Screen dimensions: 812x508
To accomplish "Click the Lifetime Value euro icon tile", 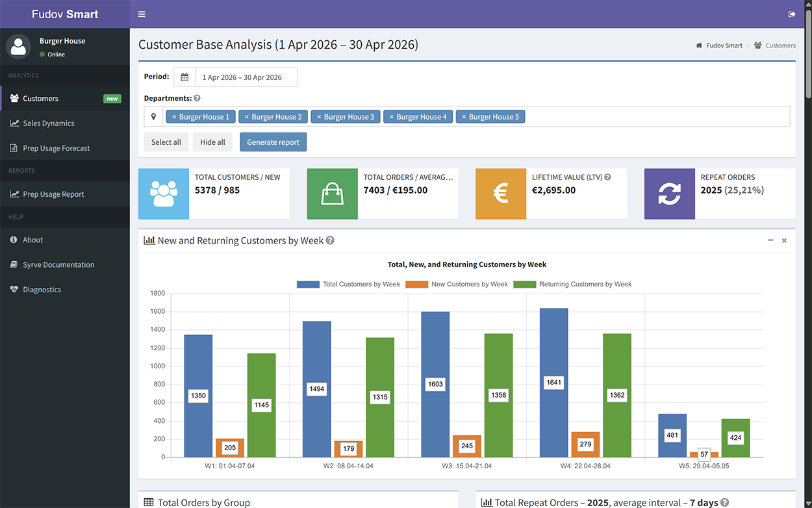I will 501,194.
